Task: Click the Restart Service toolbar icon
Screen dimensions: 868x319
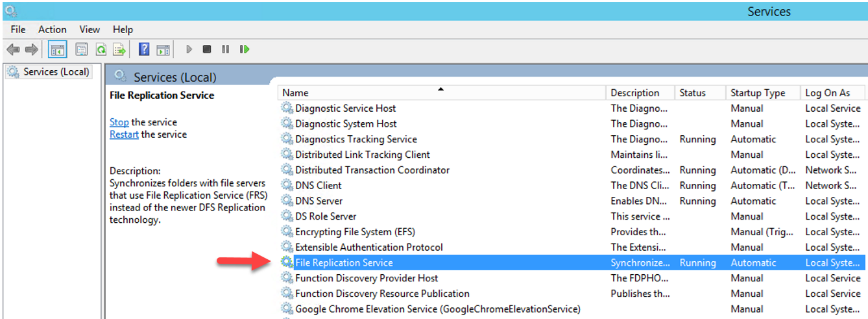Action: pos(245,49)
